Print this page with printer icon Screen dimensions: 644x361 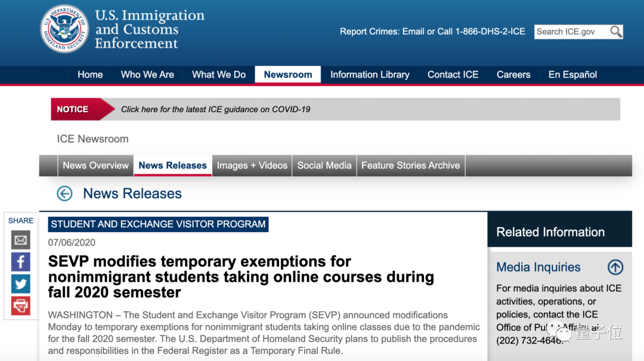pos(20,306)
